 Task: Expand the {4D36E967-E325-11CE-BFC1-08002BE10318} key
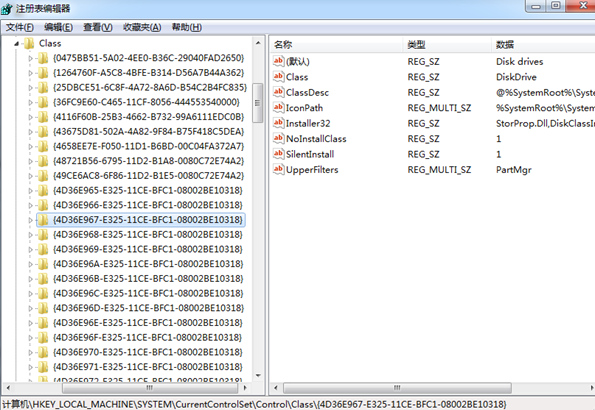[31, 220]
